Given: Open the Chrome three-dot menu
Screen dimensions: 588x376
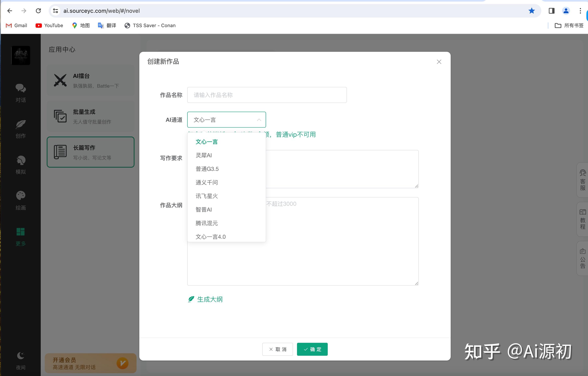Looking at the screenshot, I should (580, 11).
